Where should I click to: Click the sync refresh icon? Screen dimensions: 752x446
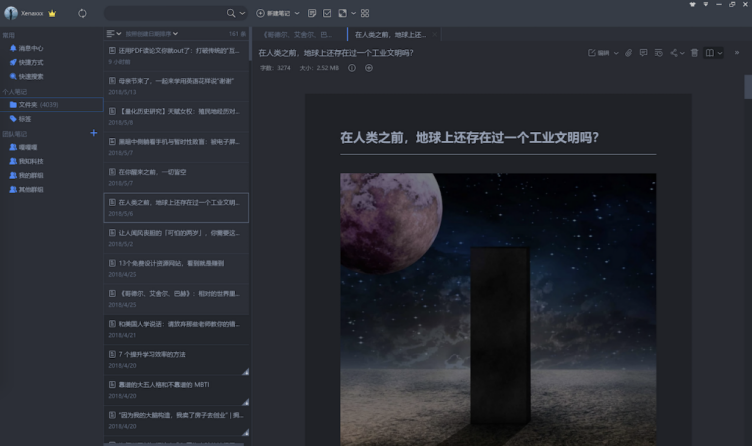click(x=81, y=13)
